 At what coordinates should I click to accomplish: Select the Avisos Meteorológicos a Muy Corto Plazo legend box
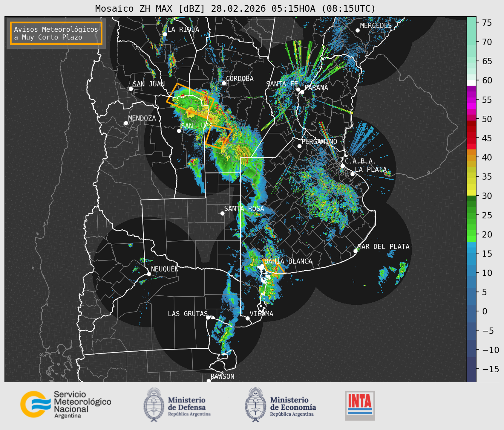click(56, 33)
